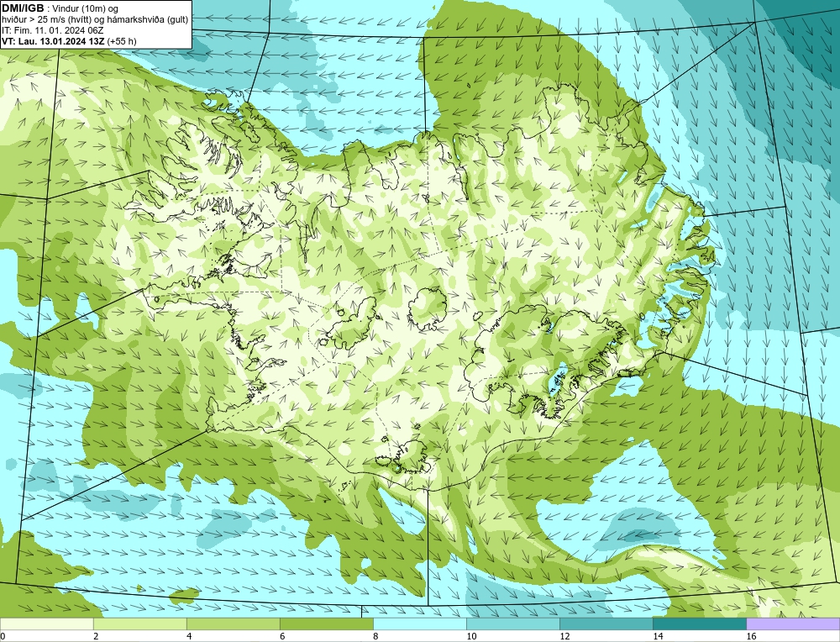Click the legend value '8'

(375, 637)
